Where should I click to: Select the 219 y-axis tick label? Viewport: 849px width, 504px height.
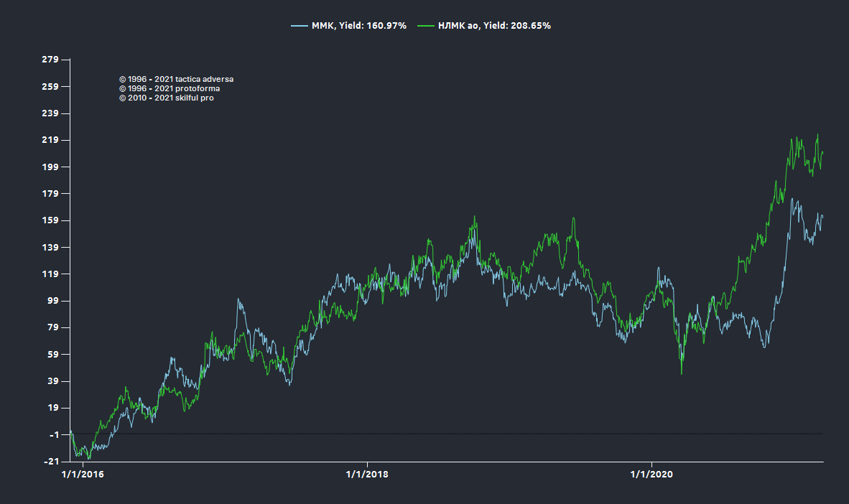(50, 140)
